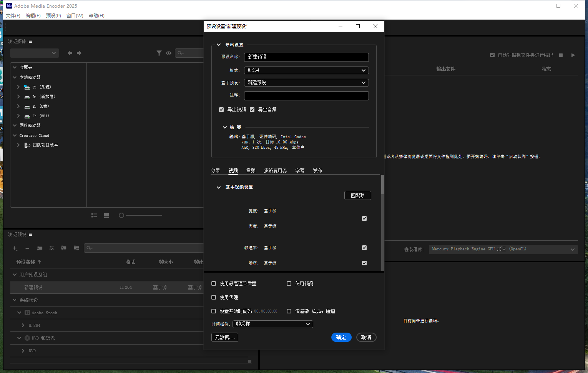588x373 pixels.
Task: Open preset settings sliders icon
Action: [52, 248]
